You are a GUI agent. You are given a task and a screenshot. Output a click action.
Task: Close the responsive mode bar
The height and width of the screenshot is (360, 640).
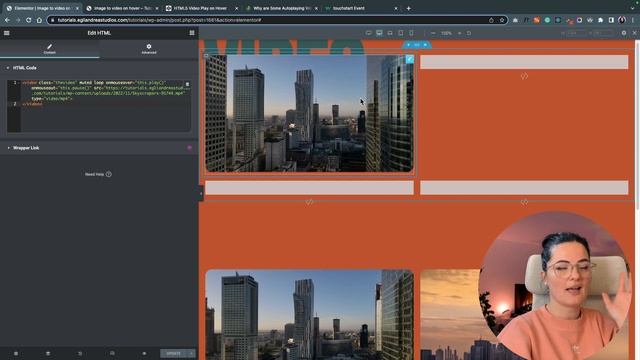pyautogui.click(x=634, y=33)
